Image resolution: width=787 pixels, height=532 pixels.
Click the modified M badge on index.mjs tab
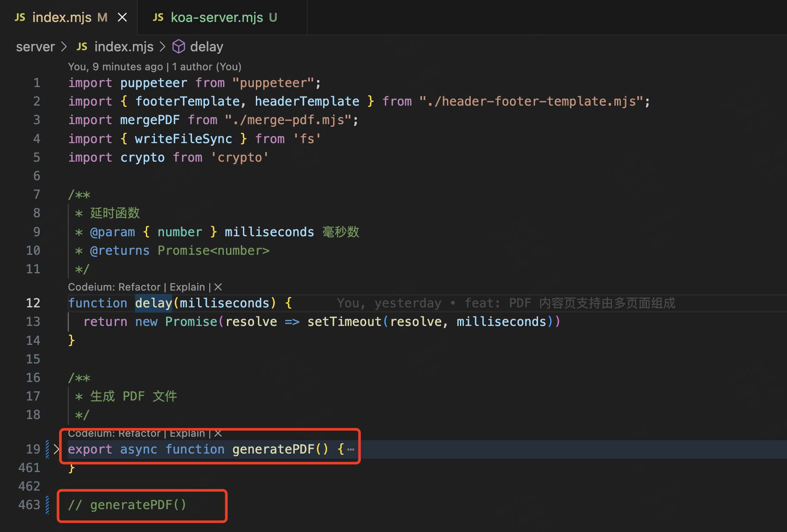(102, 17)
